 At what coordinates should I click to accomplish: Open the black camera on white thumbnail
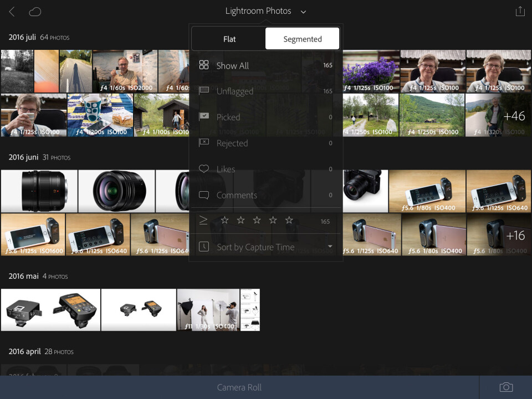(x=365, y=191)
